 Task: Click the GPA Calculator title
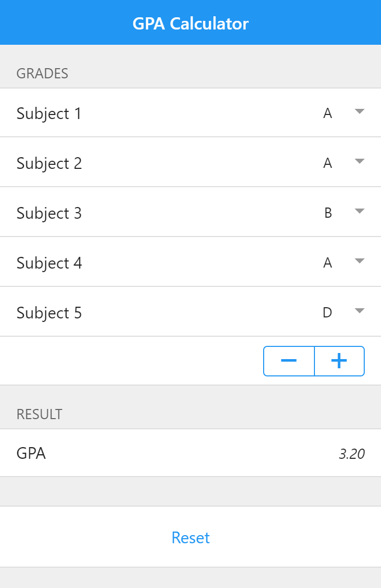coord(190,23)
